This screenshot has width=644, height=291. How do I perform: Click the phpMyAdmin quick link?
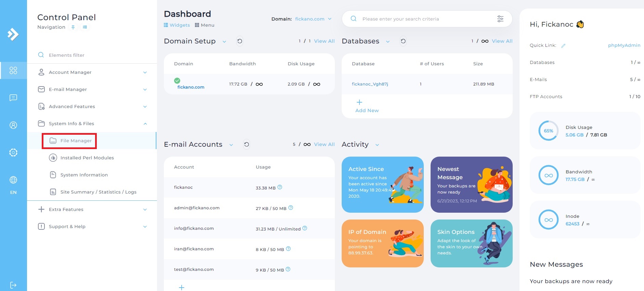coord(624,45)
